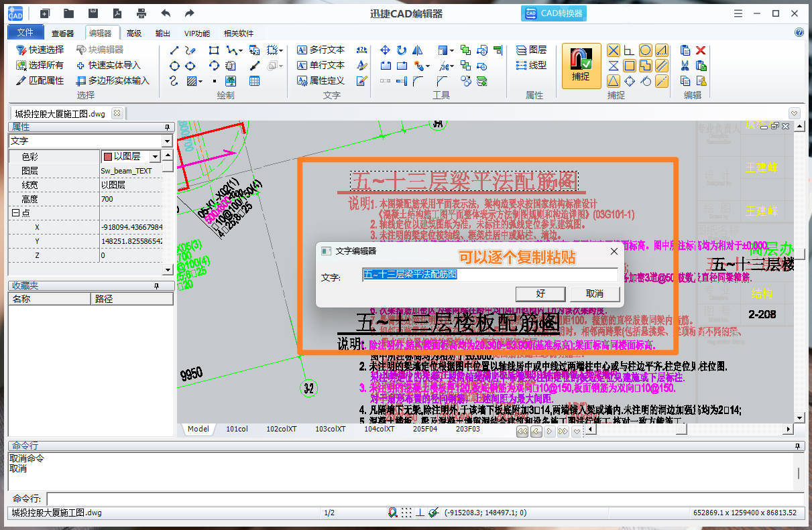Open drawing tabs list dropdown at right

pos(795,113)
